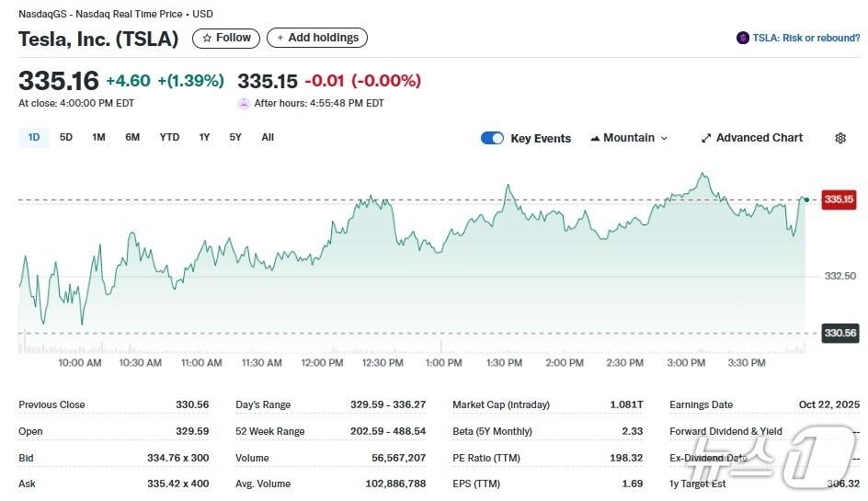
Task: Open chart settings gear icon
Action: (x=839, y=138)
